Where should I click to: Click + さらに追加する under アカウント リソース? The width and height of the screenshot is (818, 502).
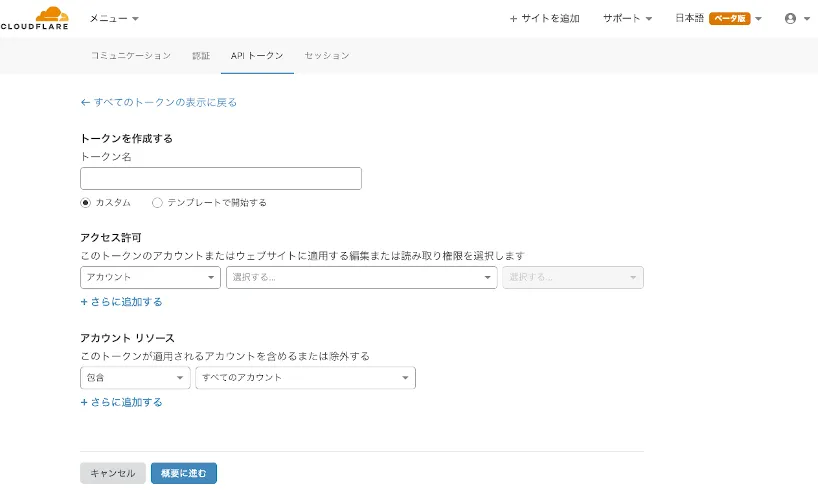[x=121, y=402]
